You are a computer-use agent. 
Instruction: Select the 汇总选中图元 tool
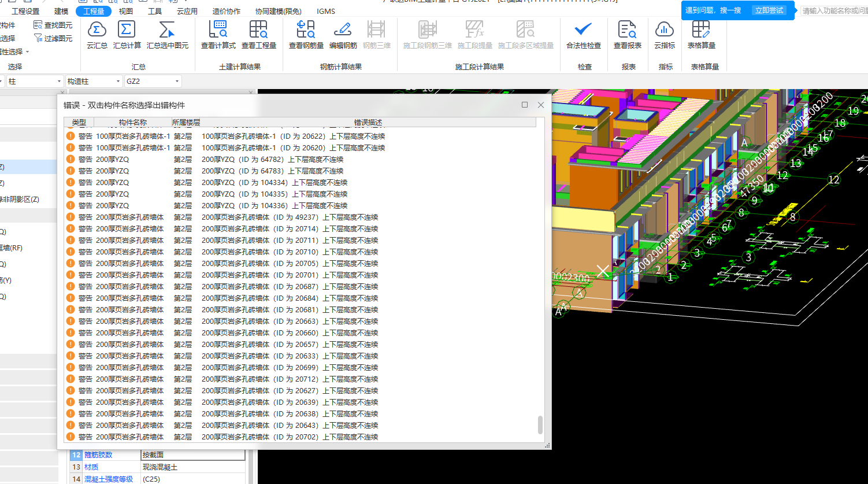pos(167,34)
